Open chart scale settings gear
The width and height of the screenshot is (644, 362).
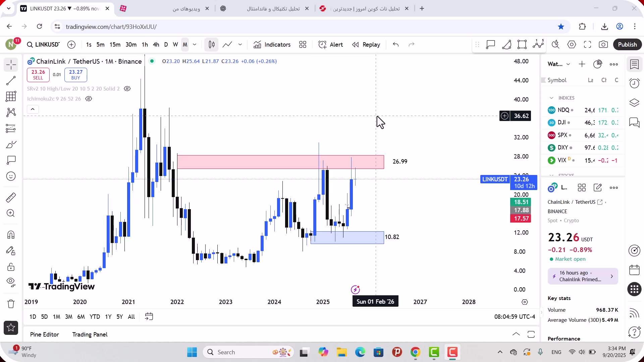[x=525, y=302]
